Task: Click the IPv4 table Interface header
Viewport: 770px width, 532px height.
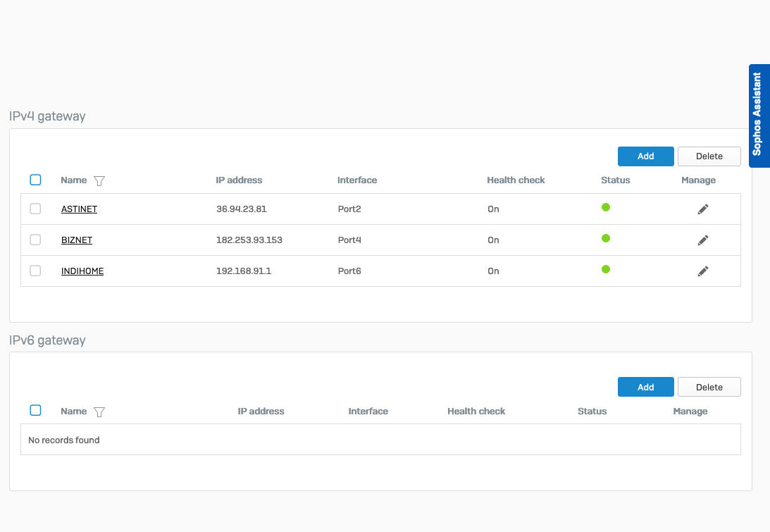Action: click(357, 180)
